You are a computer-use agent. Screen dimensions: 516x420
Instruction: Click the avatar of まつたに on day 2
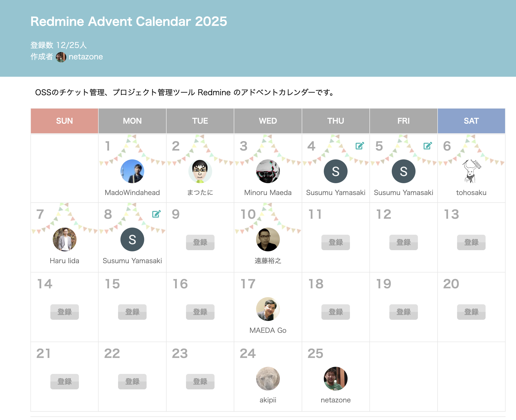tap(200, 171)
